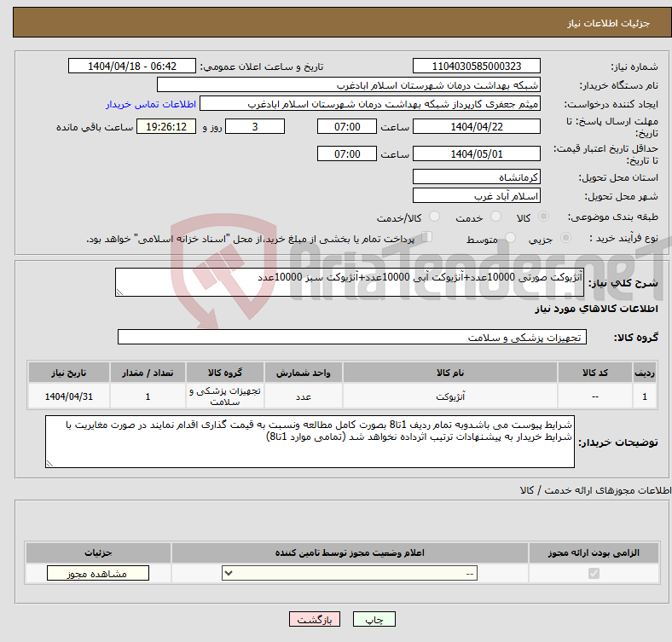
Task: Toggle the Islamic treasury payment checkbox
Action: point(427,236)
